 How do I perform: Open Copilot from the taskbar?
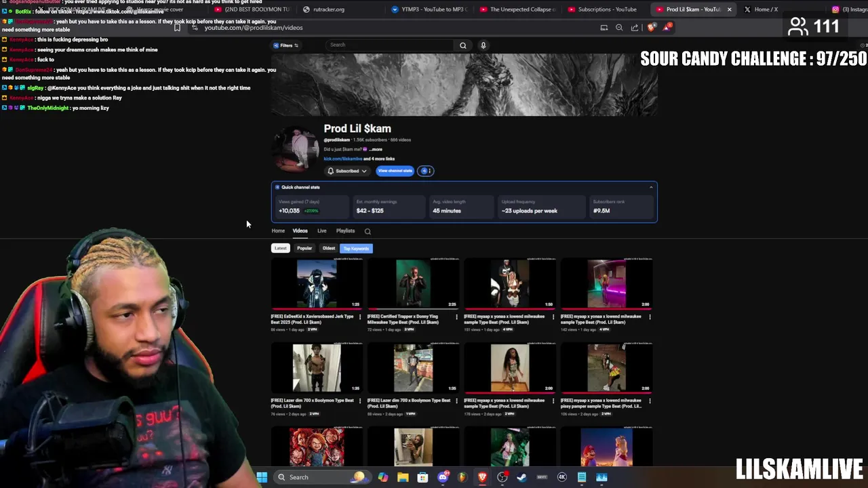383,477
